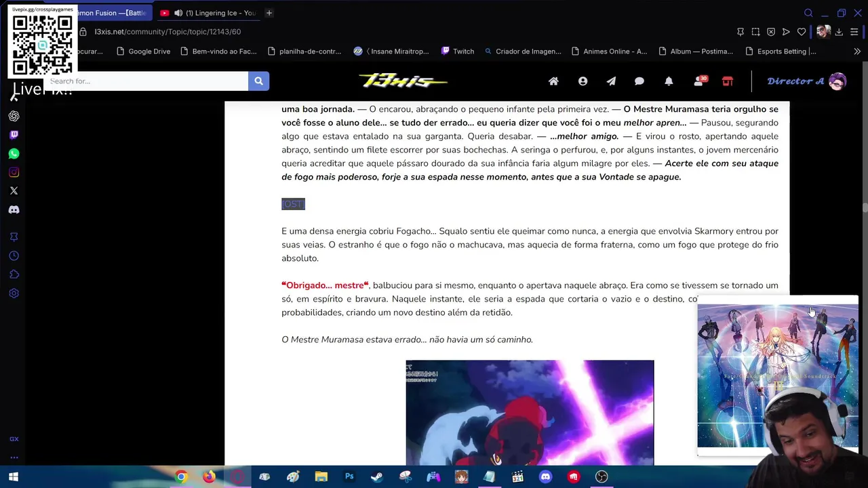This screenshot has width=868, height=488.
Task: Open Photoshop from the taskbar
Action: [x=349, y=477]
